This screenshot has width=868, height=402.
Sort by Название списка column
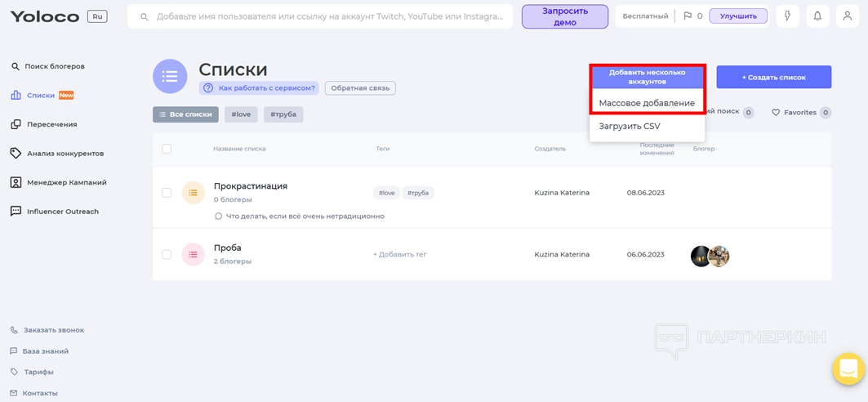click(x=239, y=149)
